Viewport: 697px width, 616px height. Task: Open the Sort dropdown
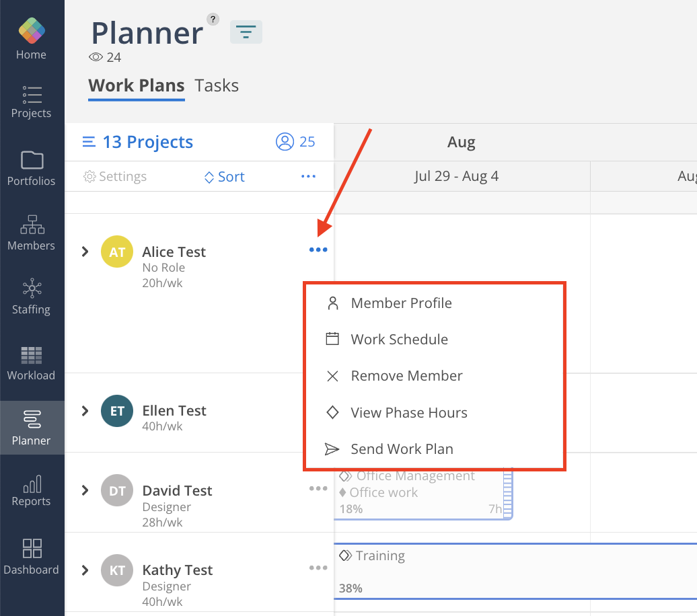coord(224,176)
